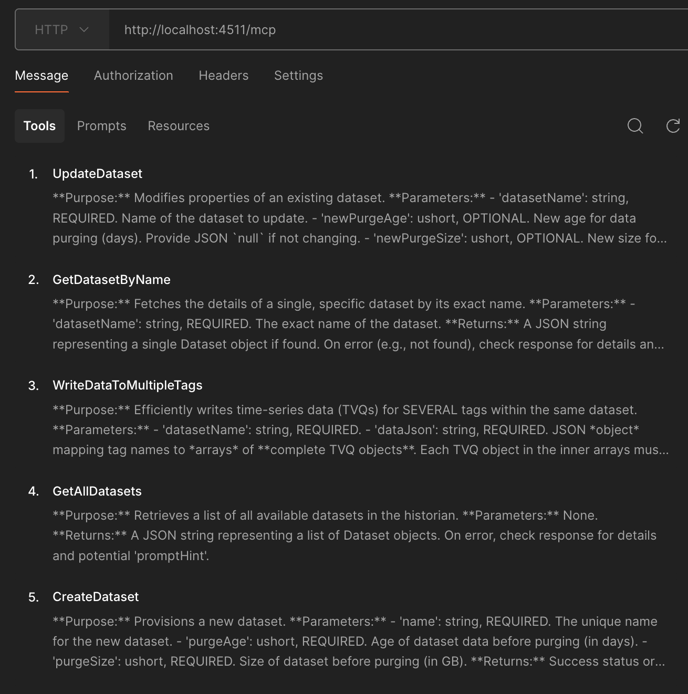The height and width of the screenshot is (694, 688).
Task: Open the Settings tab
Action: pyautogui.click(x=298, y=76)
